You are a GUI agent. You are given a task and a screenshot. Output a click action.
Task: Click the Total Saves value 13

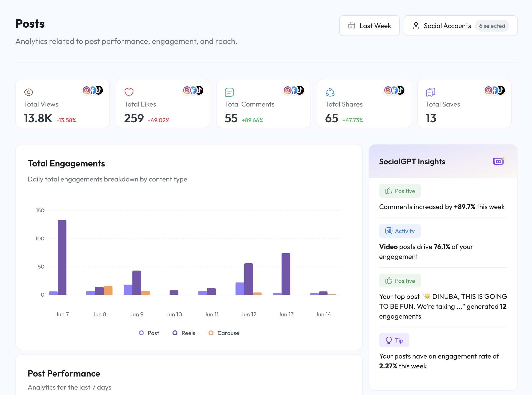(x=431, y=118)
